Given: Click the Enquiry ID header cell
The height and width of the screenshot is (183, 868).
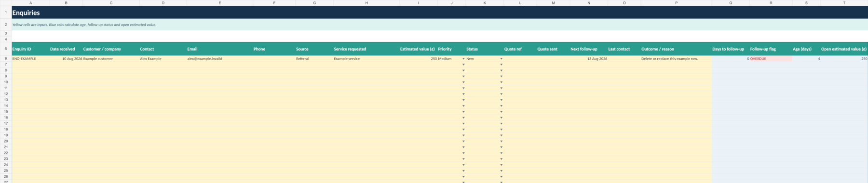Looking at the screenshot, I should click(x=30, y=49).
